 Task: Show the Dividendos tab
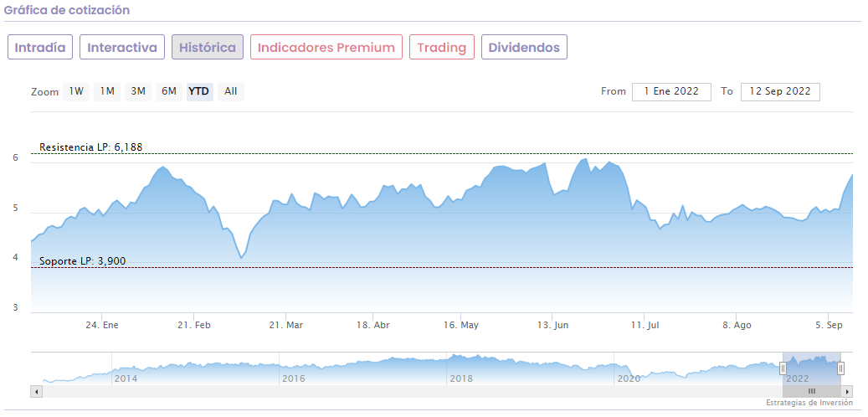click(524, 48)
